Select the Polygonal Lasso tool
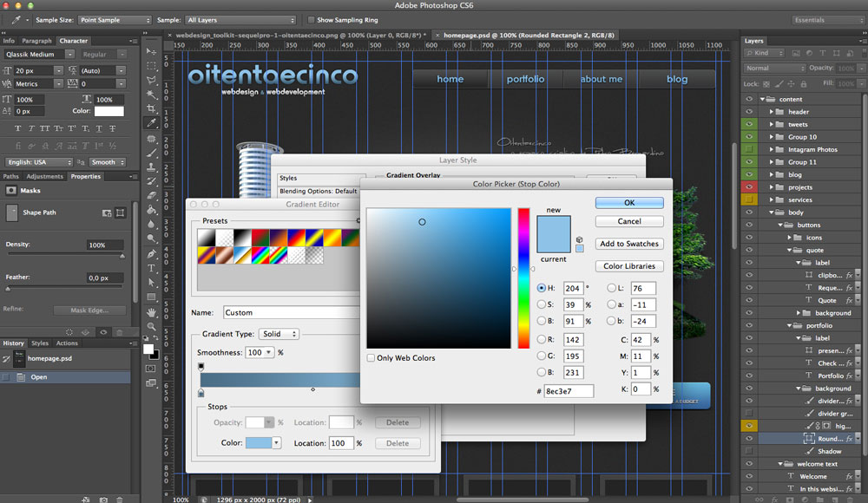Screen dimensions: 868x503 click(x=151, y=81)
